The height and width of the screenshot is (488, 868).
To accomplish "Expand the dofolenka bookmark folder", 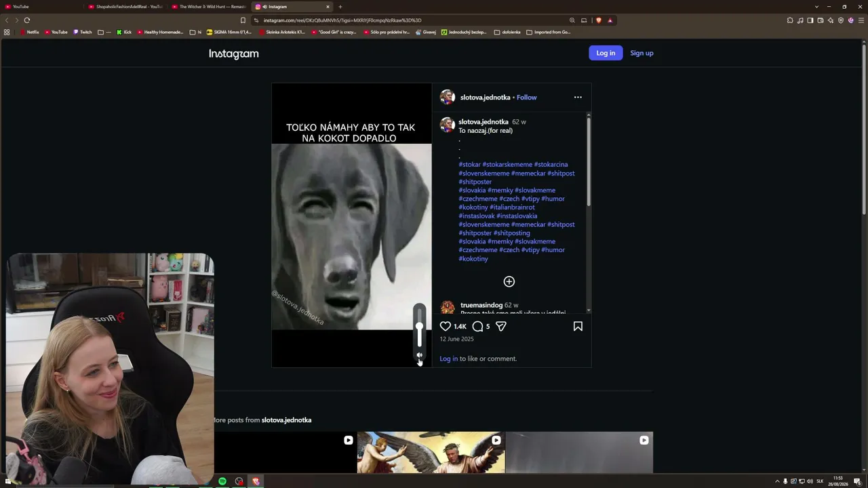I will tap(507, 32).
